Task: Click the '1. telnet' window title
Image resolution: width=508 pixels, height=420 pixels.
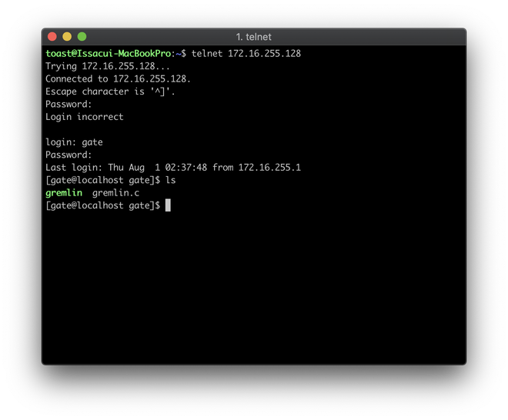Action: coord(254,37)
